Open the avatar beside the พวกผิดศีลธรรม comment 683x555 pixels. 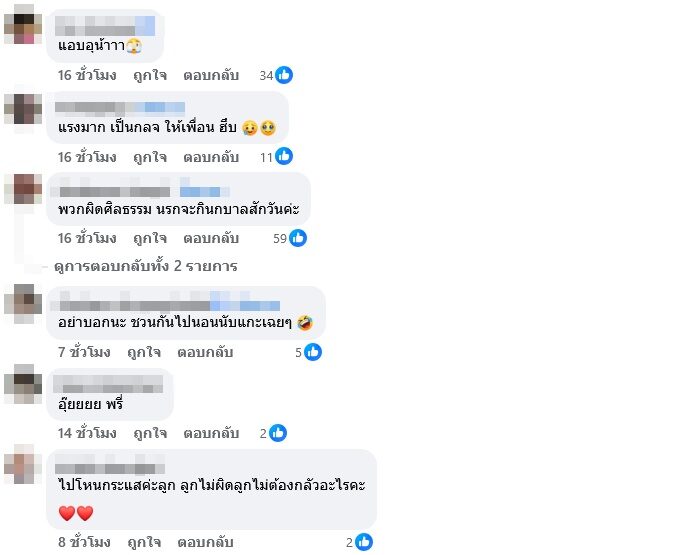[x=23, y=189]
